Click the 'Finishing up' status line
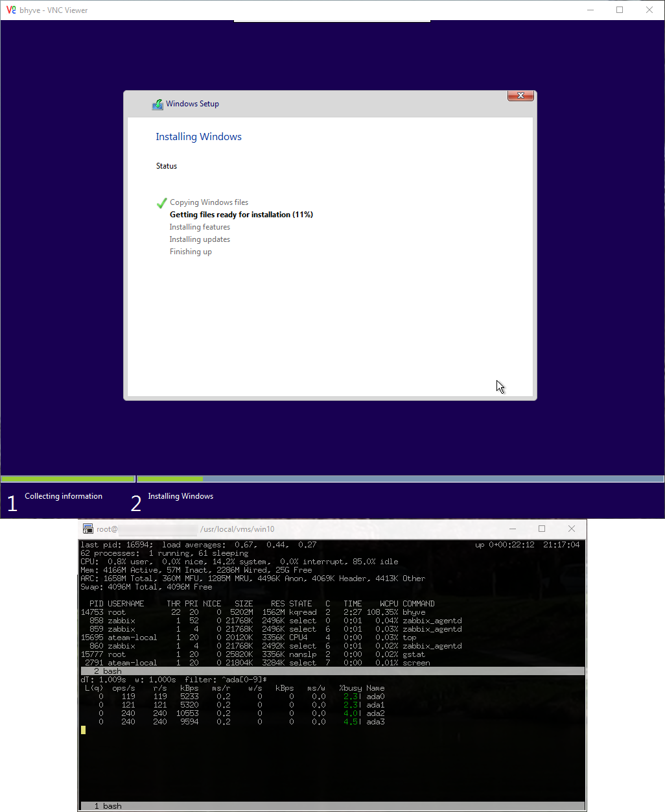This screenshot has height=812, width=665. pos(191,252)
